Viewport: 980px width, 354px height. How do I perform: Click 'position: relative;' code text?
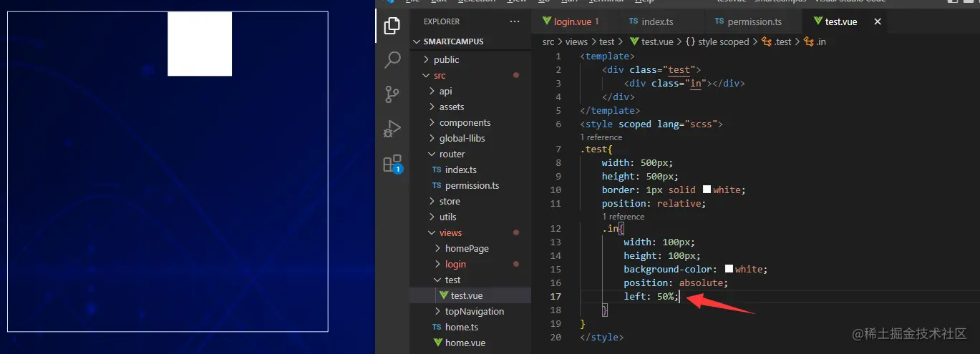click(x=654, y=203)
